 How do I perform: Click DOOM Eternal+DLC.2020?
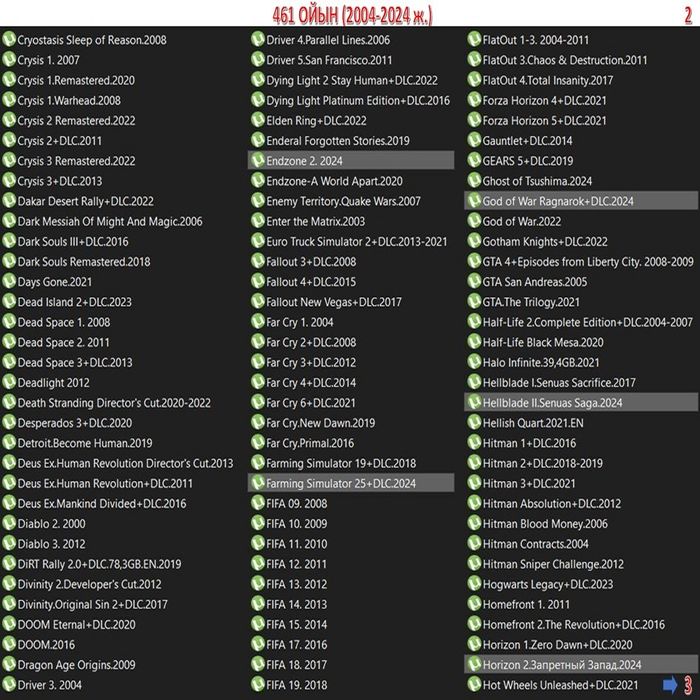click(76, 625)
